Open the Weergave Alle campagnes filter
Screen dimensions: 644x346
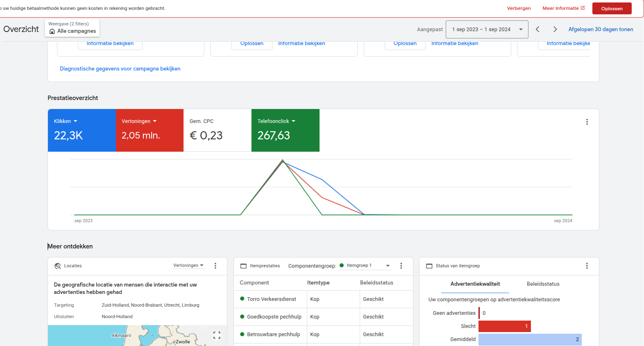click(x=72, y=28)
